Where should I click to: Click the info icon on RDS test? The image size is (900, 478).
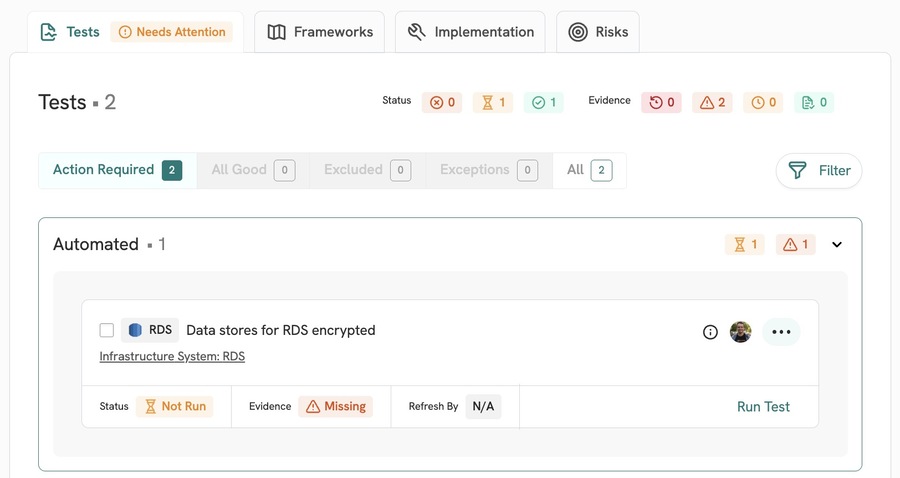pyautogui.click(x=710, y=332)
